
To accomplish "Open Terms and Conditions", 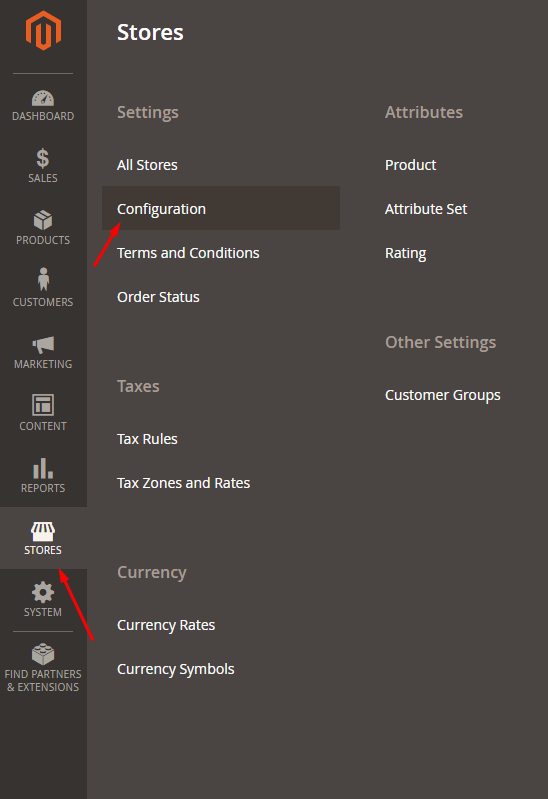I will 188,253.
